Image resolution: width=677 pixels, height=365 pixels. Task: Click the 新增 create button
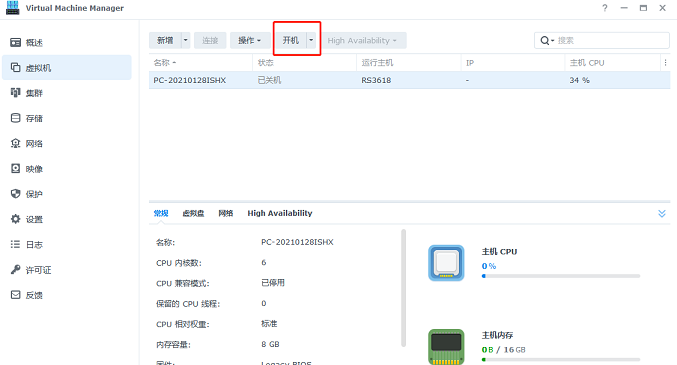pos(165,41)
